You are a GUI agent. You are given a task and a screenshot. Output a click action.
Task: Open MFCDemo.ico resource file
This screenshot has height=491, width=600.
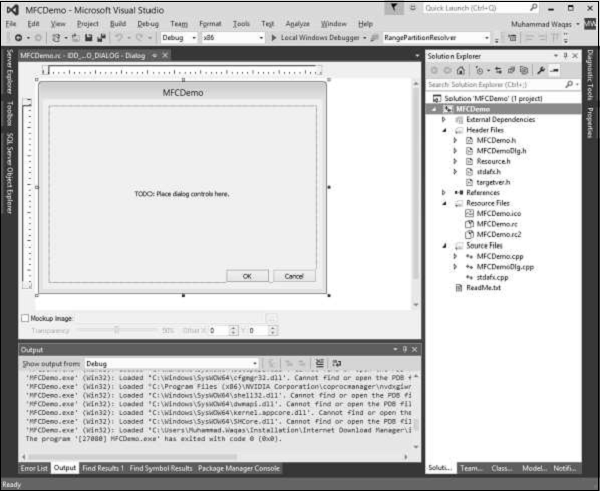tap(498, 213)
